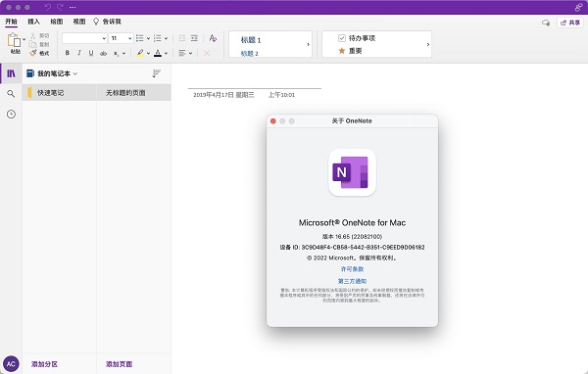Screen dimensions: 588x374
Task: Click the paragraph alignment icon
Action: [182, 53]
